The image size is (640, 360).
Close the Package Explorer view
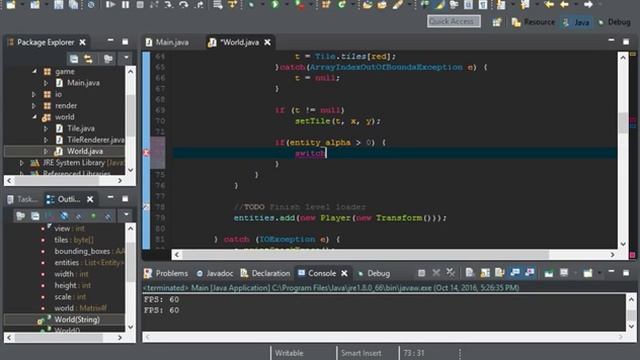(x=82, y=42)
